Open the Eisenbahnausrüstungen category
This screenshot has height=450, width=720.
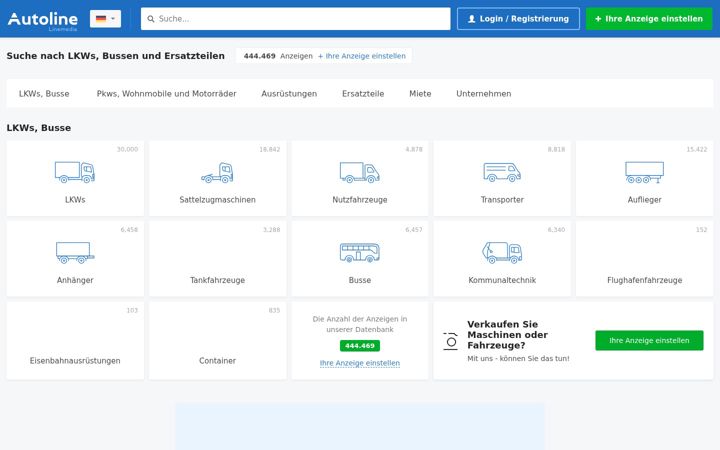coord(75,361)
